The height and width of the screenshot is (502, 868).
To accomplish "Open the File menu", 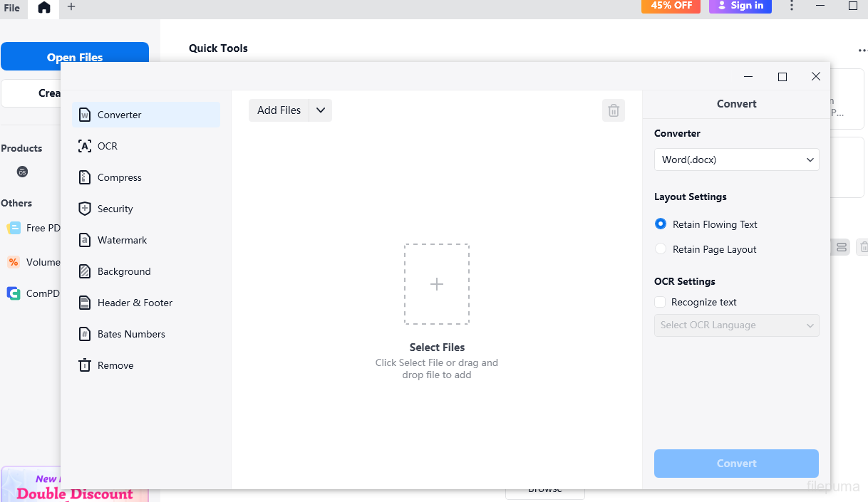I will click(x=11, y=8).
